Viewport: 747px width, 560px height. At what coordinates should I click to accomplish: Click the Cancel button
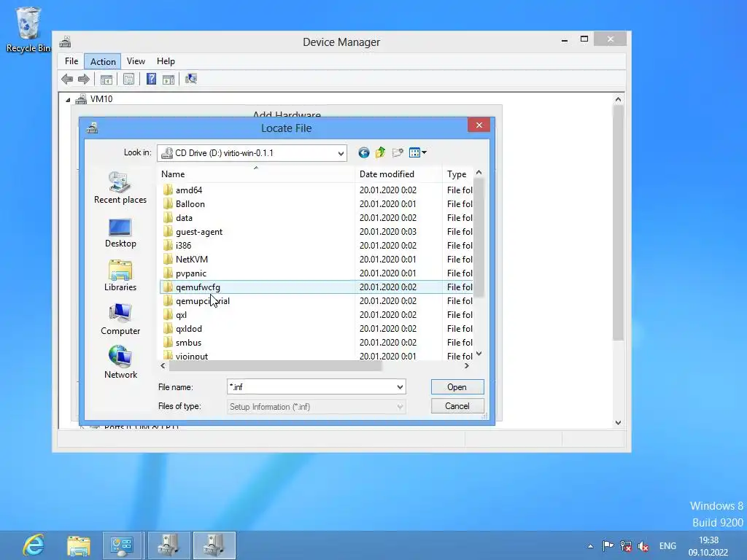coord(457,406)
